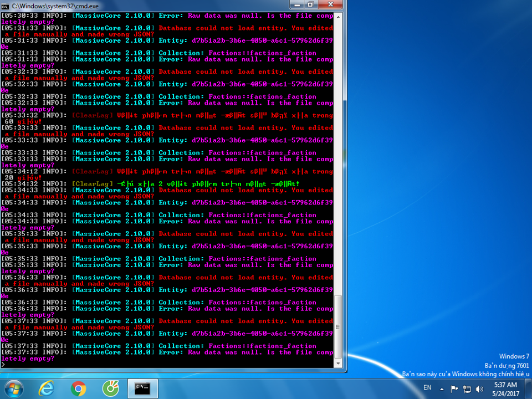
Task: Click the 05:34:32 green ClearLag log line
Action: coord(150,184)
